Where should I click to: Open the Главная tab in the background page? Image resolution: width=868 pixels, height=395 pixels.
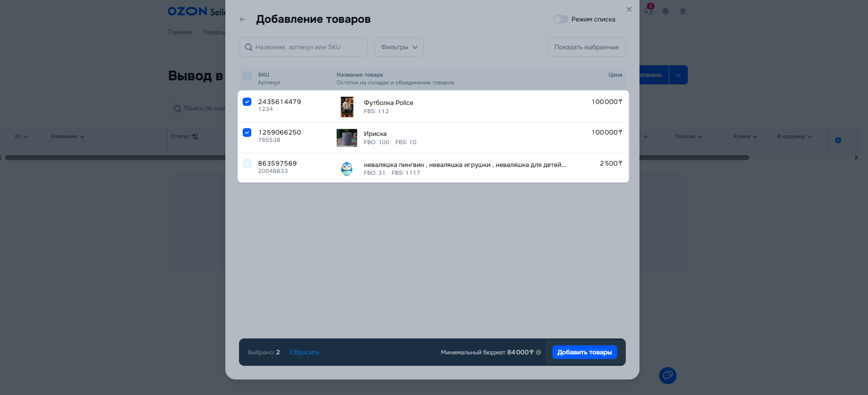pos(180,32)
